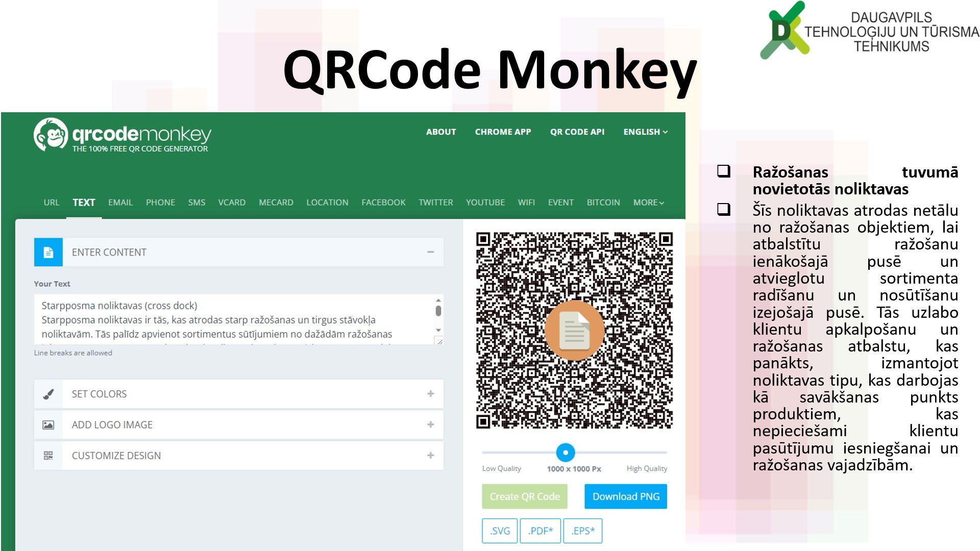The height and width of the screenshot is (551, 980).
Task: Click the textarea scroll down arrow
Action: [438, 330]
